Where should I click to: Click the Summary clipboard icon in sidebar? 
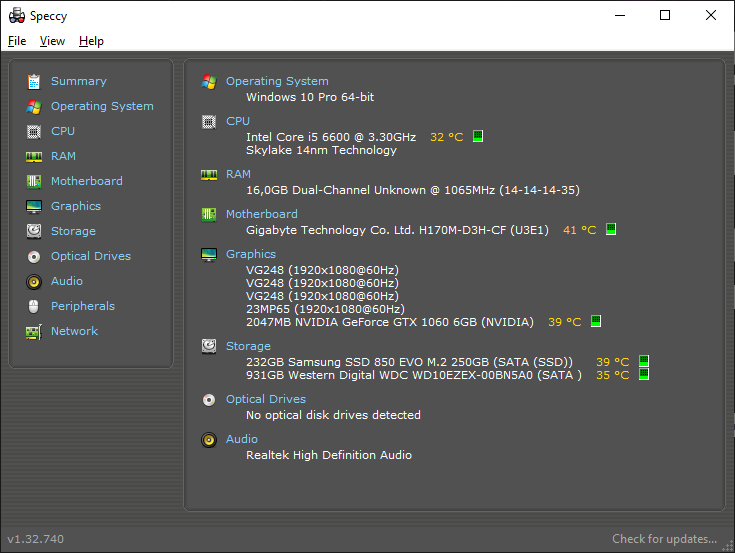pos(34,82)
